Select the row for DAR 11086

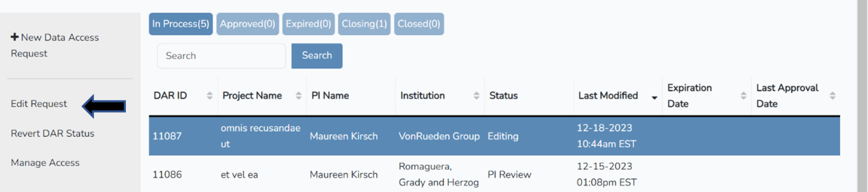coord(167,175)
